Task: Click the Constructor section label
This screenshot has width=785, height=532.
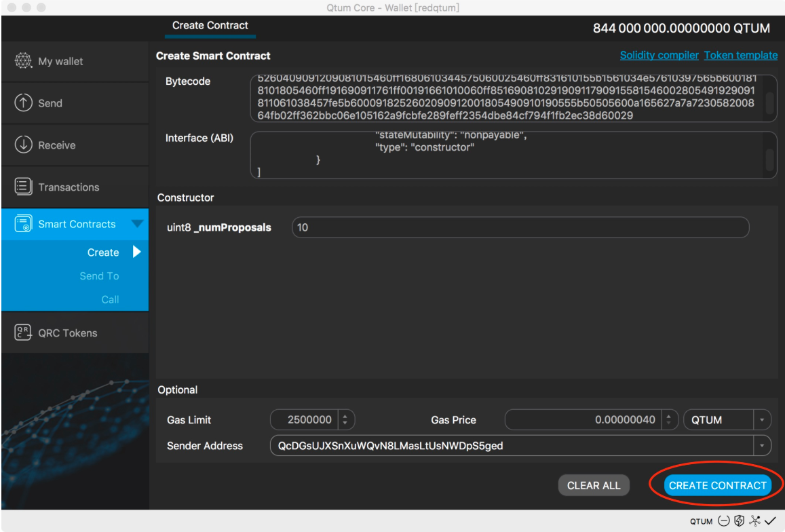Action: point(185,197)
